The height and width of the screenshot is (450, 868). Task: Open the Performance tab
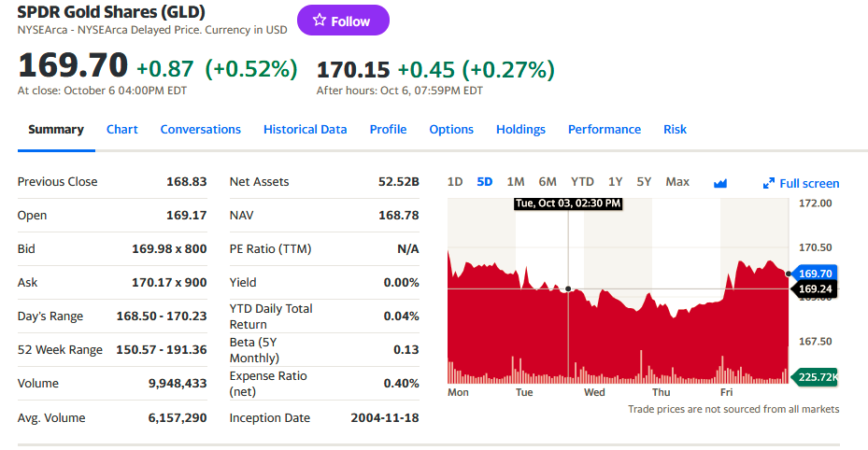(605, 130)
